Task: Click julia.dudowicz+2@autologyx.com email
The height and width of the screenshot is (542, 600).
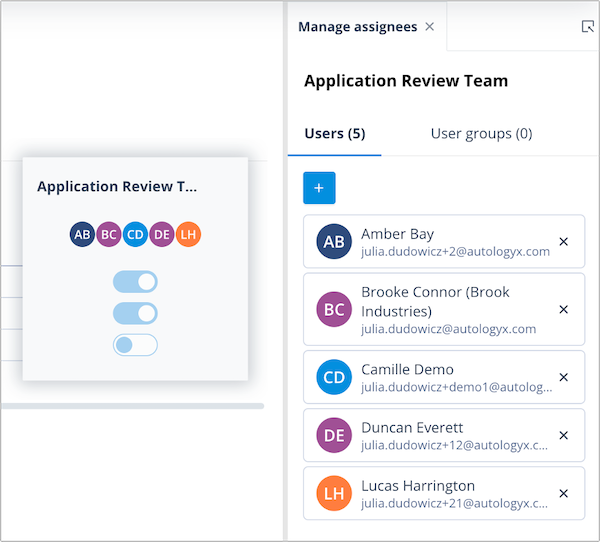Action: (x=455, y=251)
